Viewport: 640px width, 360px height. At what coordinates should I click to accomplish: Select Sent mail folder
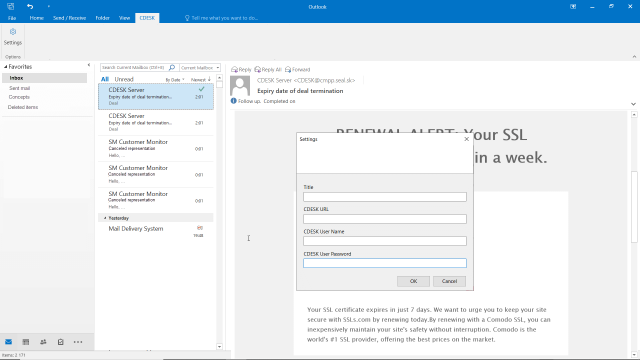pyautogui.click(x=20, y=88)
